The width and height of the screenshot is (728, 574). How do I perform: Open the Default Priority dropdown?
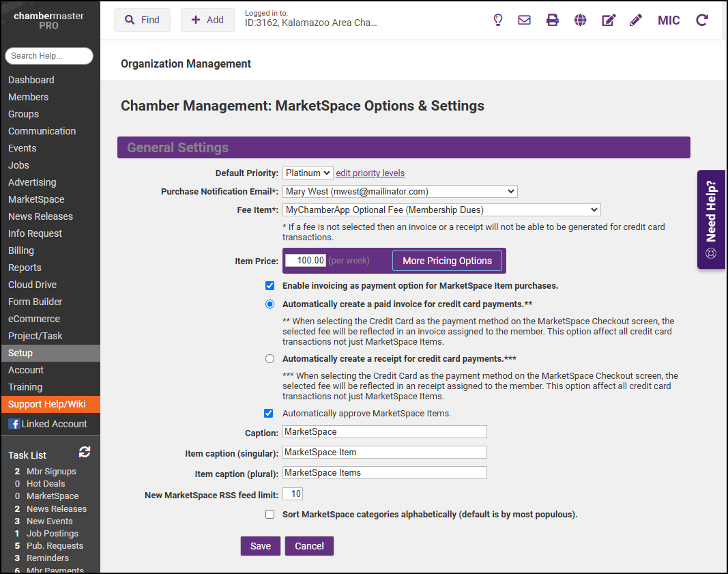tap(308, 173)
